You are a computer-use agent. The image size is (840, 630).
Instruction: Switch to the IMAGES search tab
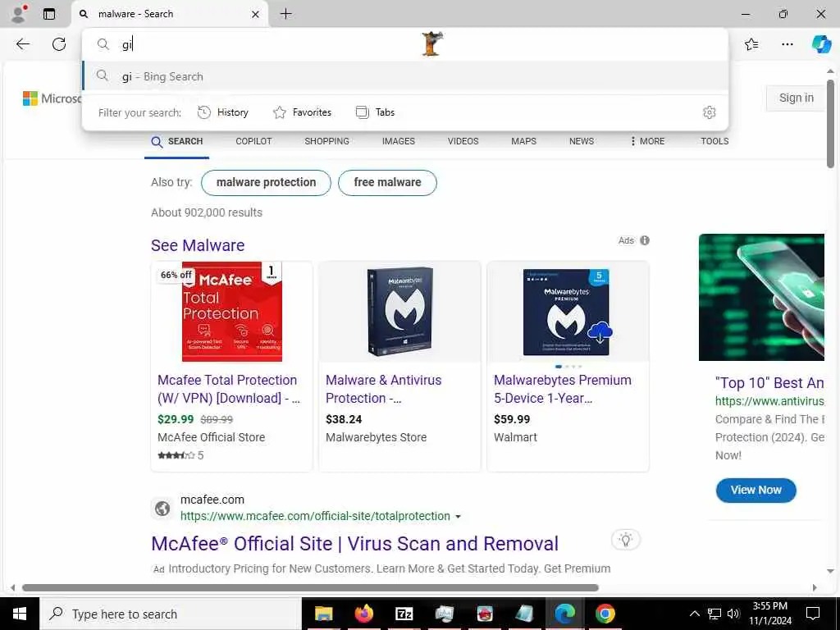[399, 141]
